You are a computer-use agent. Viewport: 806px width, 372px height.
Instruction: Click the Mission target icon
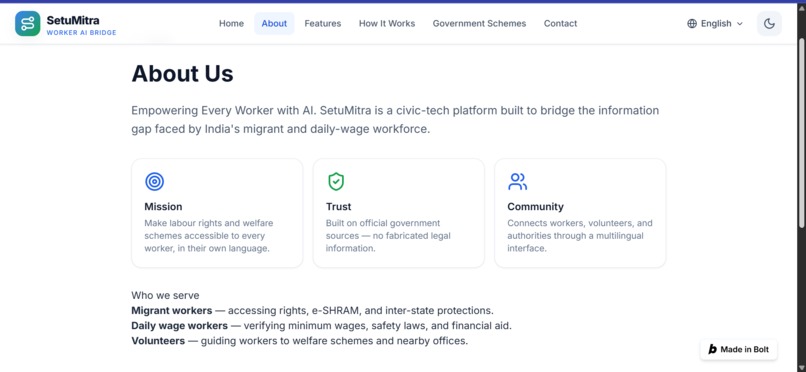154,181
